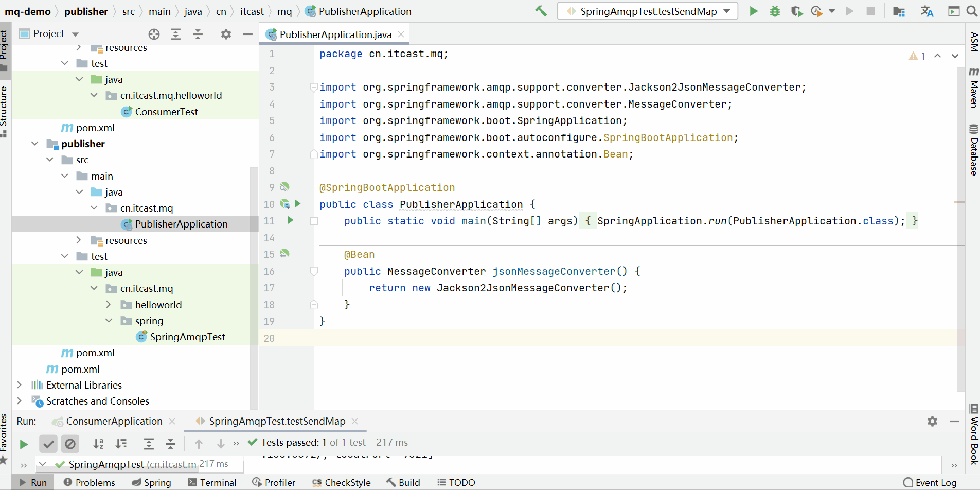
Task: Hide the Project tool window
Action: (x=247, y=34)
